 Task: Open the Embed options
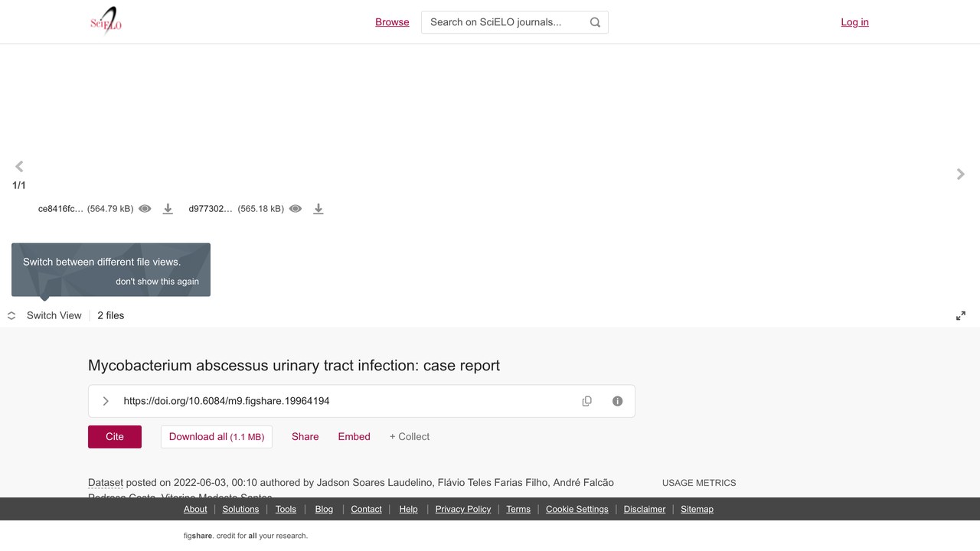pyautogui.click(x=354, y=436)
